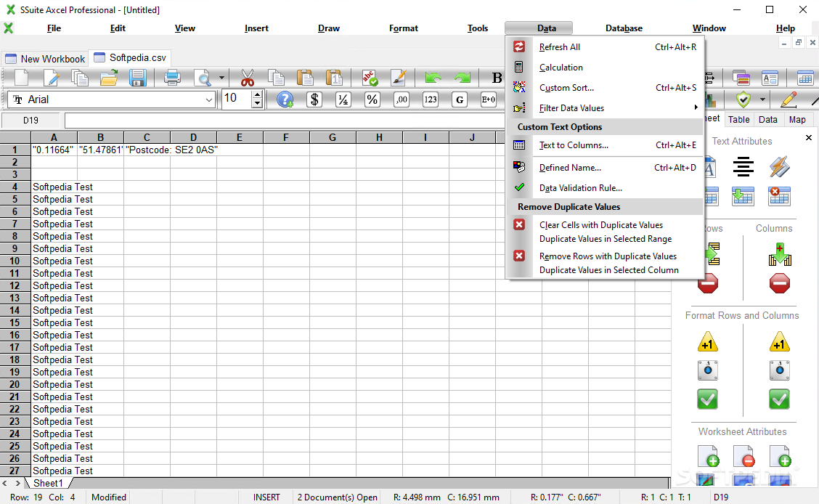Screen dimensions: 819x504
Task: Apply scientific E+0 number format
Action: click(489, 99)
